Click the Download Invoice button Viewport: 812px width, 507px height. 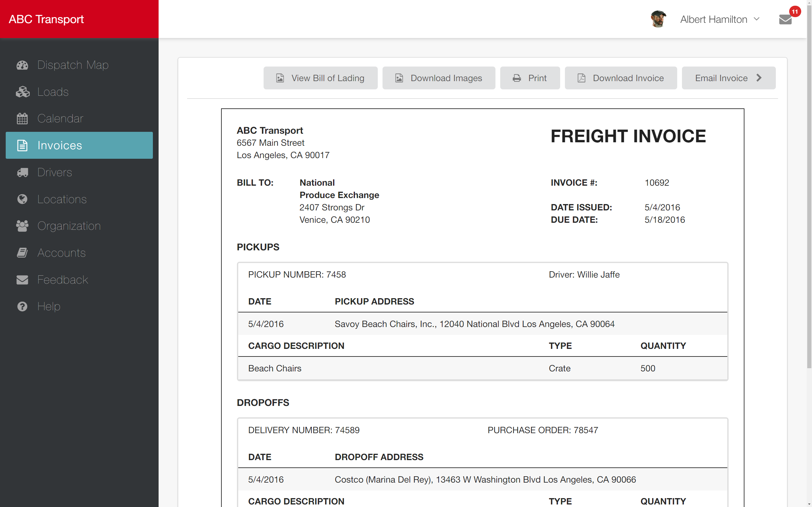(620, 78)
